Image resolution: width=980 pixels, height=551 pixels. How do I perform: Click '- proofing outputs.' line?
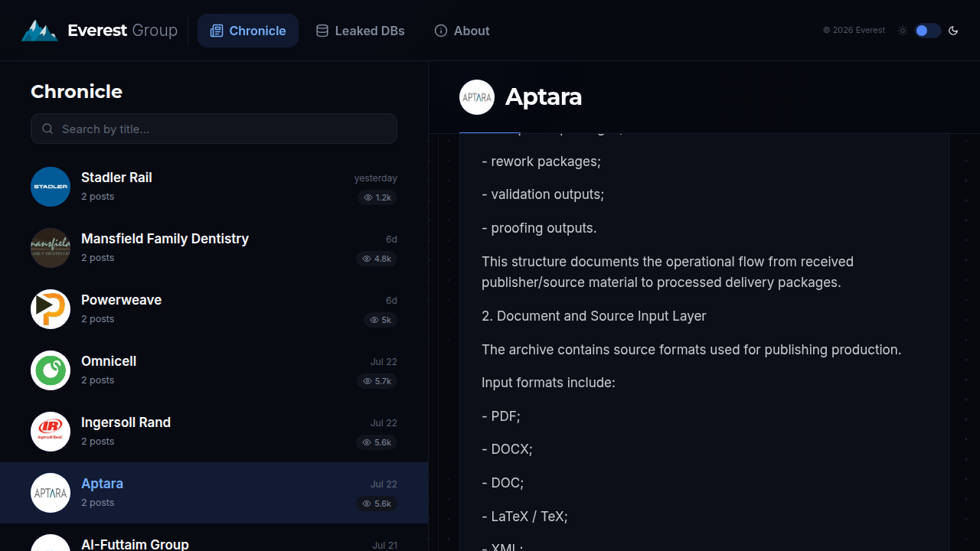[x=539, y=228]
